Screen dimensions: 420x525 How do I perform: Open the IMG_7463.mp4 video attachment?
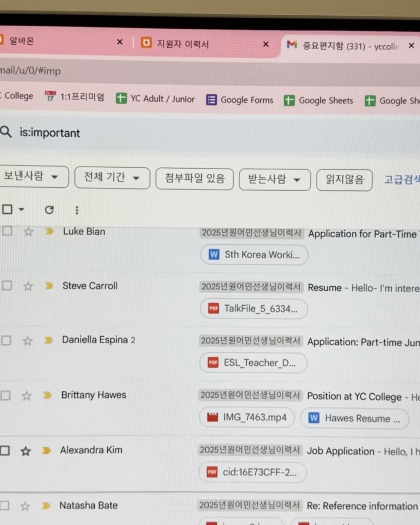click(x=247, y=418)
